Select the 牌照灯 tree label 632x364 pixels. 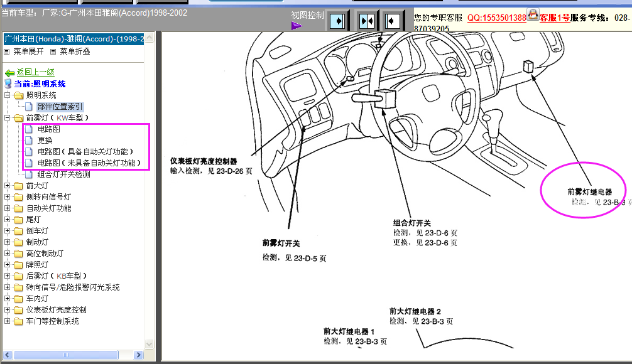(37, 265)
